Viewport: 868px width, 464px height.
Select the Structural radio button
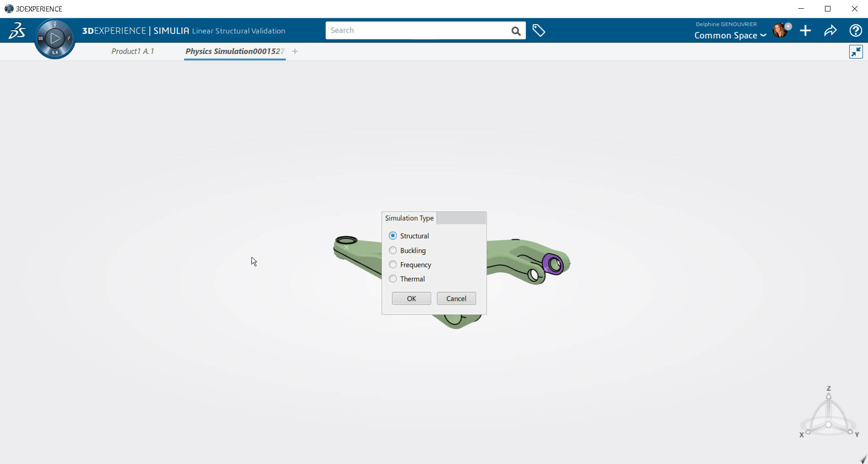pos(393,236)
